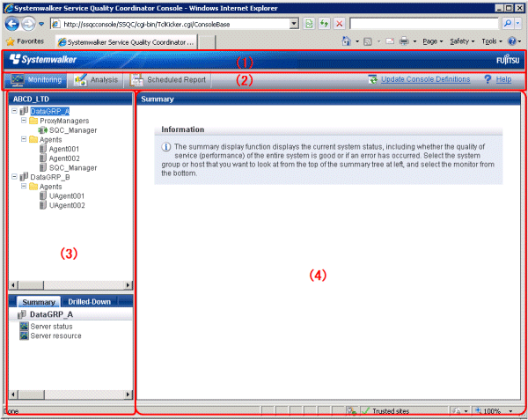Click the Fujitsu logo

(x=508, y=60)
